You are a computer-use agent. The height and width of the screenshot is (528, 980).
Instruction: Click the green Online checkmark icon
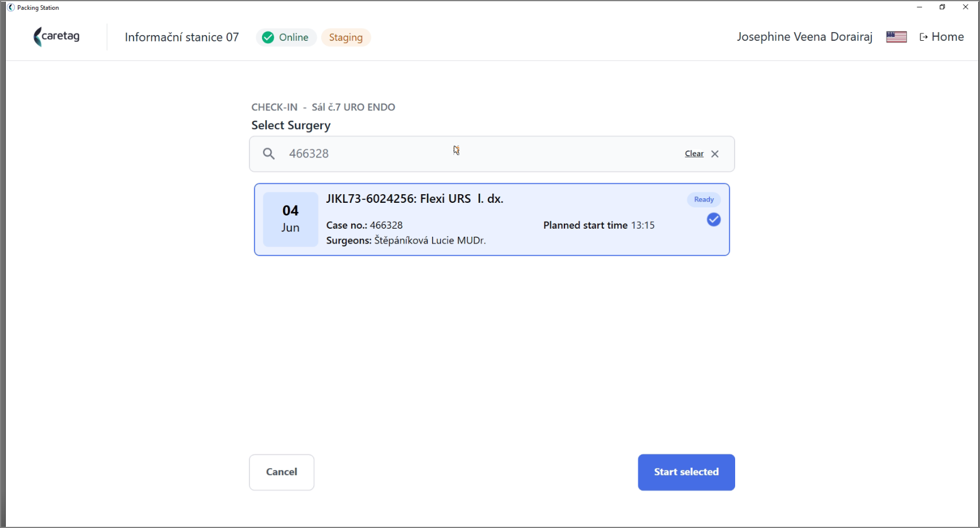click(x=268, y=37)
